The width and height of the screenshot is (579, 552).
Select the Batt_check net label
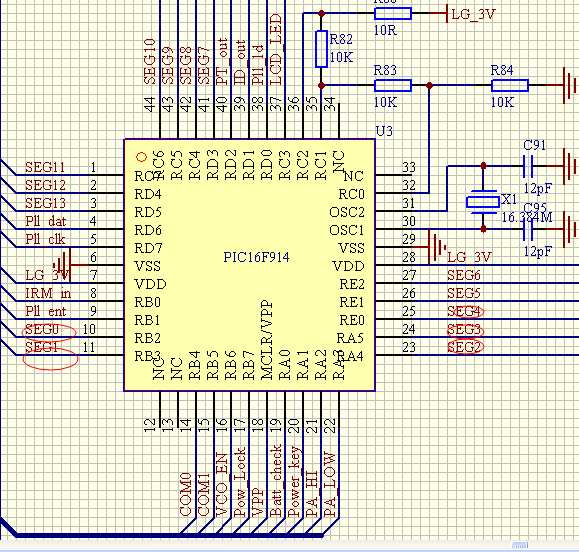point(276,480)
